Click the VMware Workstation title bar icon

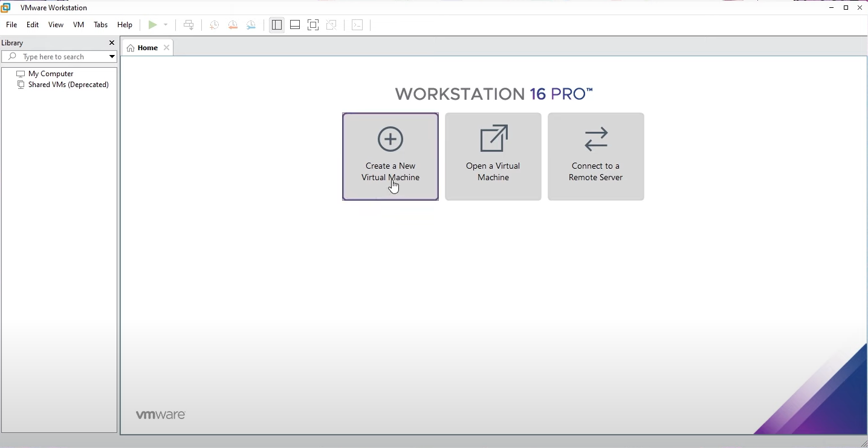click(5, 7)
